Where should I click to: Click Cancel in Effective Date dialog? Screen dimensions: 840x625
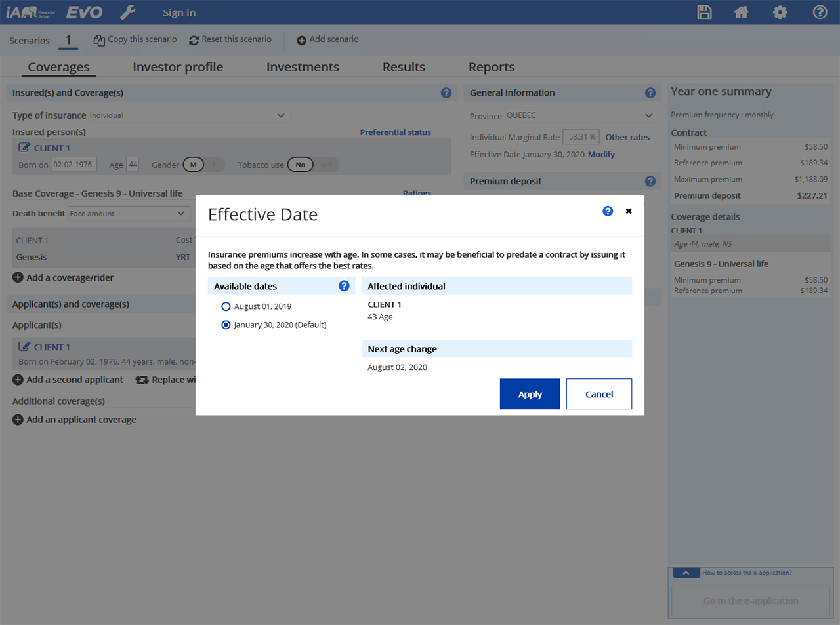598,394
